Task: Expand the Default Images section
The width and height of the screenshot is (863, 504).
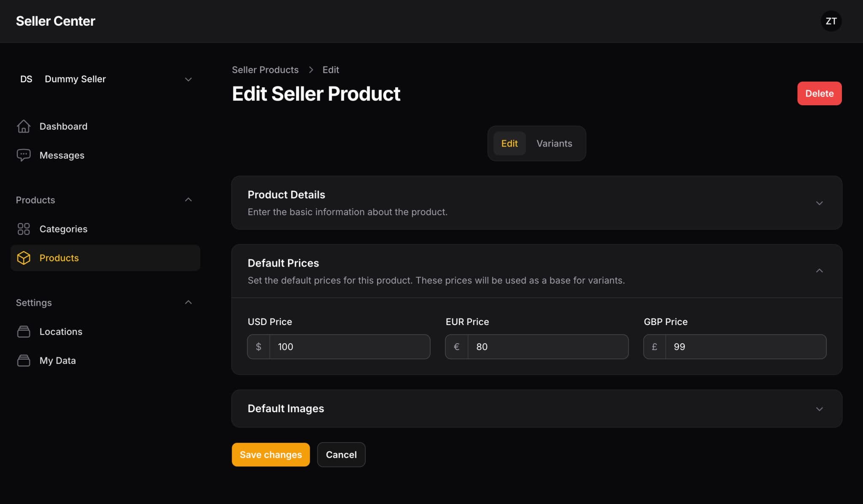Action: coord(819,408)
